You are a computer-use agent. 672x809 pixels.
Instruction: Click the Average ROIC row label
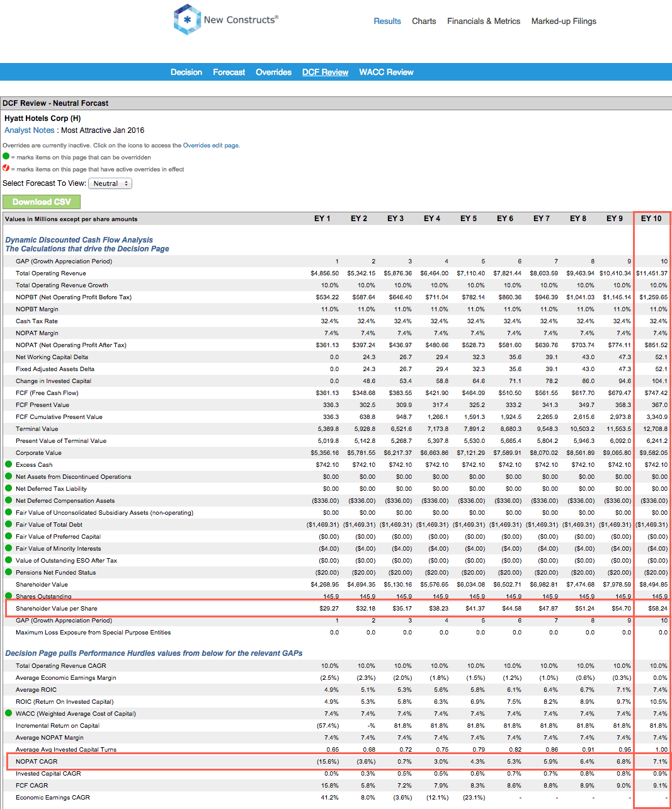[36, 689]
